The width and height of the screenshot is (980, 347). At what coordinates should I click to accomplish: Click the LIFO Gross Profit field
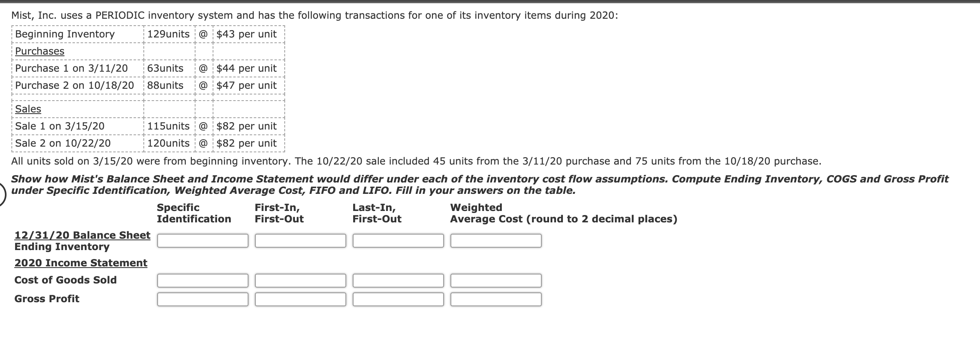398,300
